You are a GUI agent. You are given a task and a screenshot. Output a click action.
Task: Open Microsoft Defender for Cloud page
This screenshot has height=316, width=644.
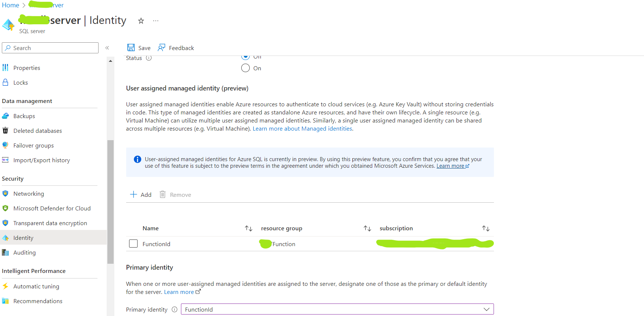(52, 208)
